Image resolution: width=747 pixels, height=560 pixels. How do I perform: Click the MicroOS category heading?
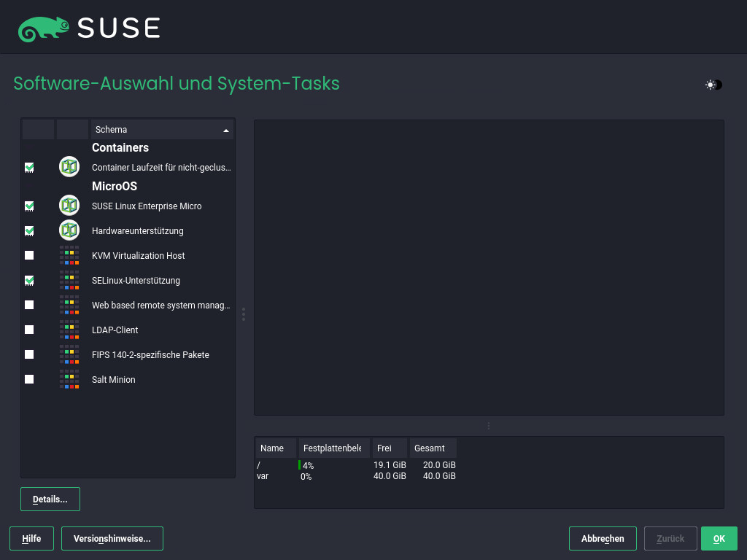click(x=115, y=186)
